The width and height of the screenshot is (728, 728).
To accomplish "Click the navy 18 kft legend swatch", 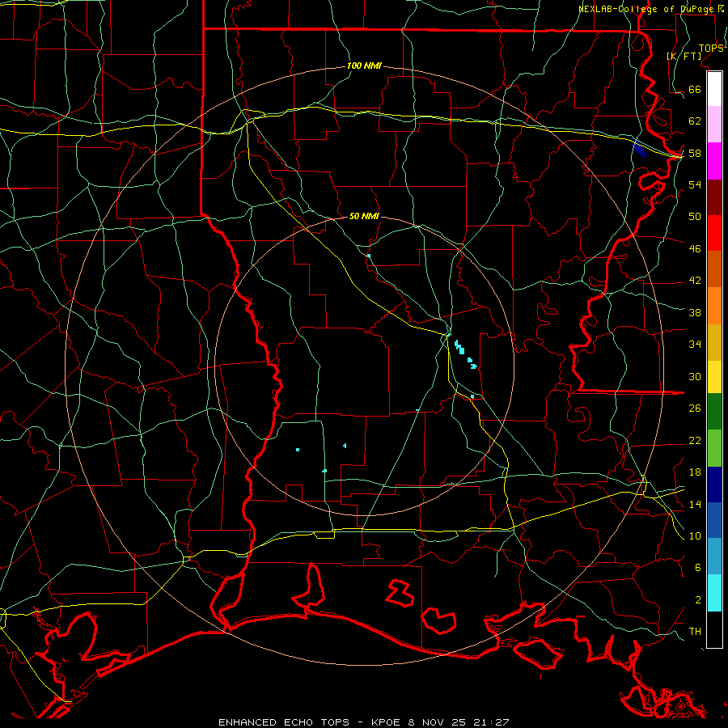I will point(714,485).
